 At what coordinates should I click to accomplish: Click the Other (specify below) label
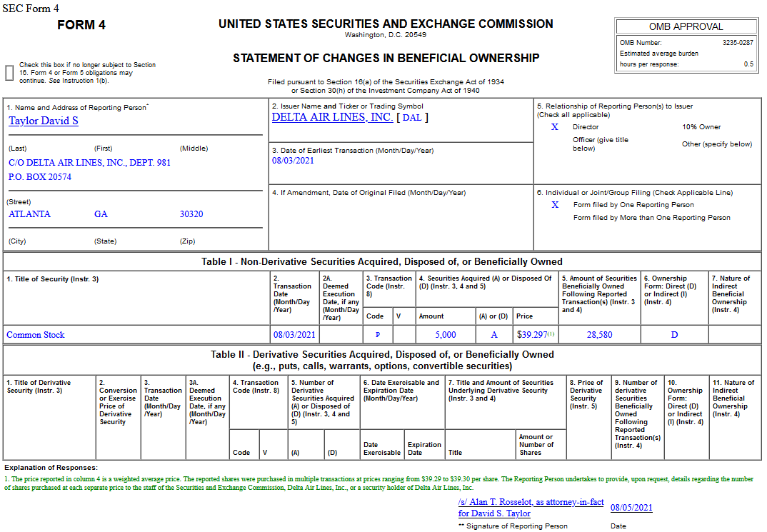tap(717, 144)
